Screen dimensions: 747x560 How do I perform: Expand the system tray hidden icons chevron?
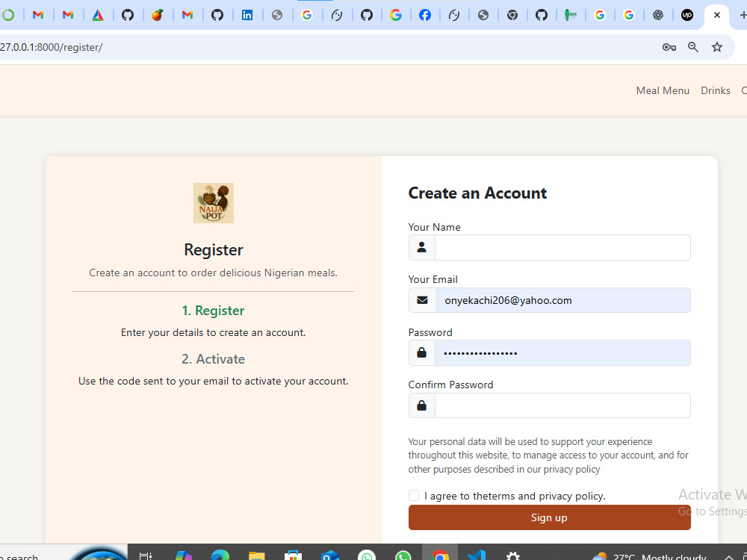(x=729, y=557)
